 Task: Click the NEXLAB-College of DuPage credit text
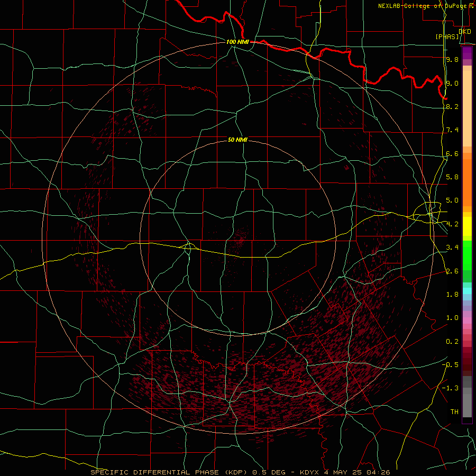(426, 6)
